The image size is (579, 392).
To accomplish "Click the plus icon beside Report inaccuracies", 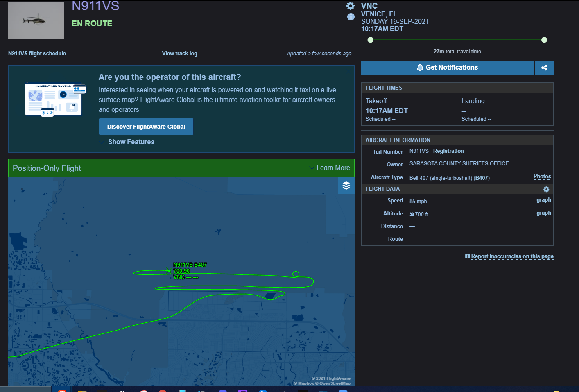I will click(x=468, y=256).
